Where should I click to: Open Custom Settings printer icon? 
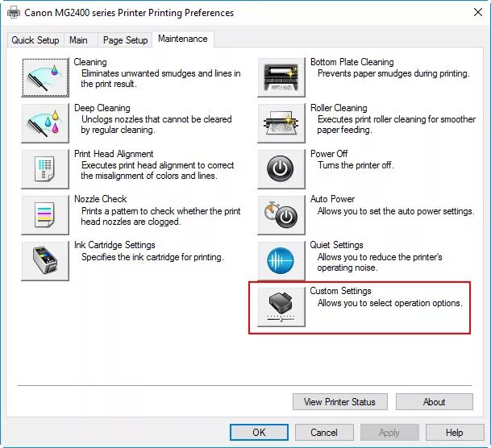(281, 307)
